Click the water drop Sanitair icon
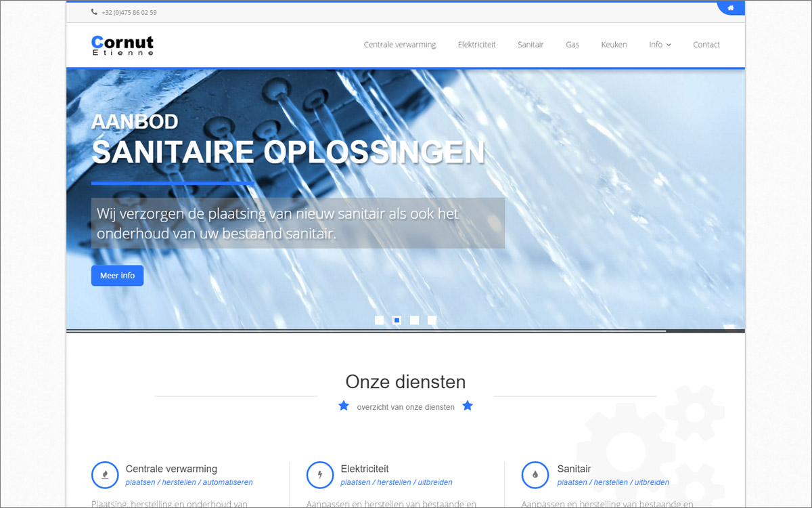 click(x=535, y=475)
